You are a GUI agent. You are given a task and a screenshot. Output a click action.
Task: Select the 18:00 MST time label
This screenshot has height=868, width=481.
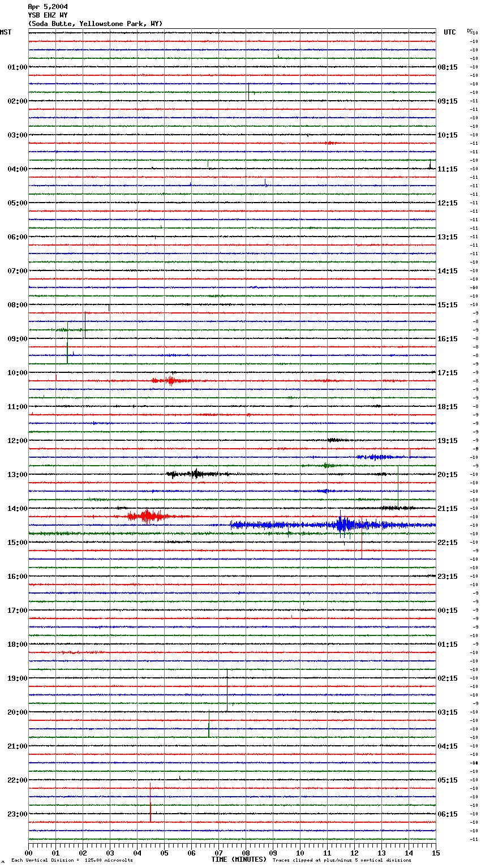17,644
